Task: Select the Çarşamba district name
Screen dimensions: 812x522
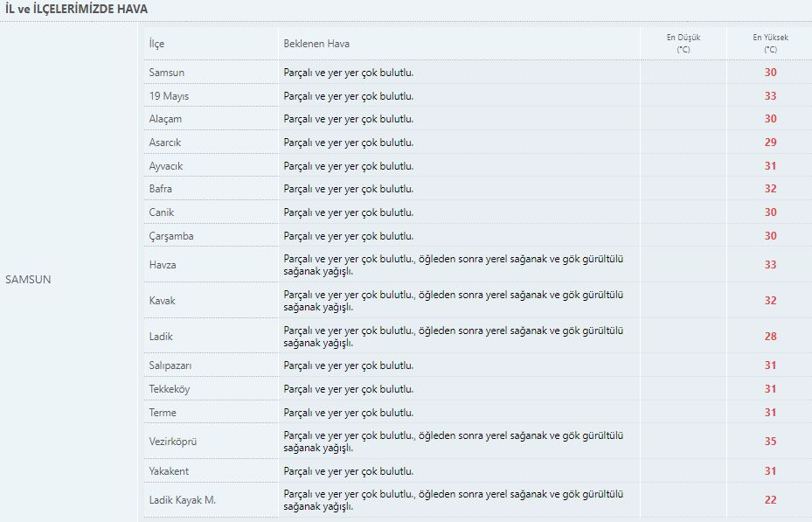Action: tap(171, 236)
